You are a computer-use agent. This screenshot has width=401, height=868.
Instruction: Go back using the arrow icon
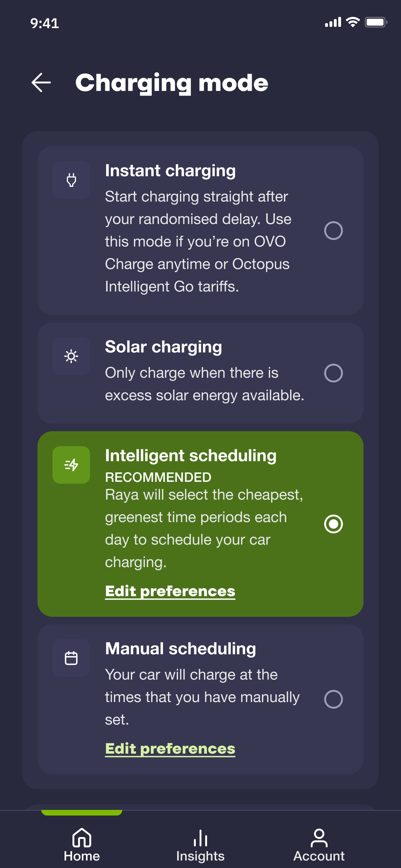(x=41, y=82)
